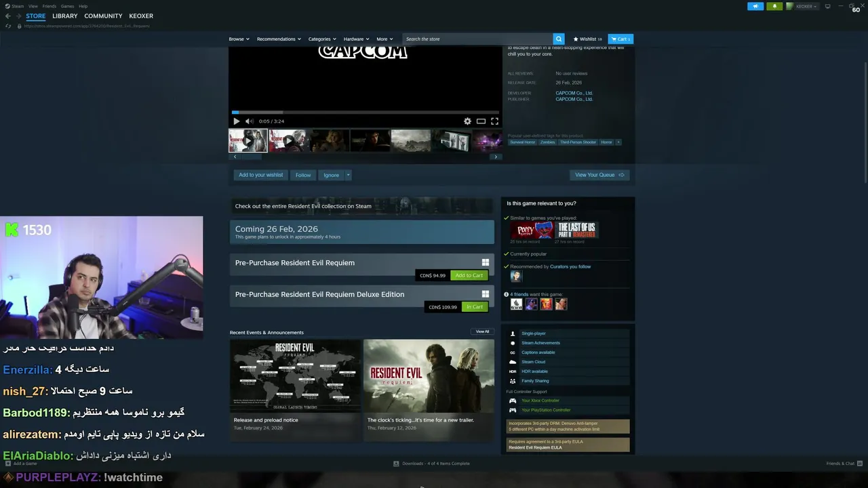The height and width of the screenshot is (488, 868).
Task: Follow Resident Evil Requiem
Action: click(303, 175)
